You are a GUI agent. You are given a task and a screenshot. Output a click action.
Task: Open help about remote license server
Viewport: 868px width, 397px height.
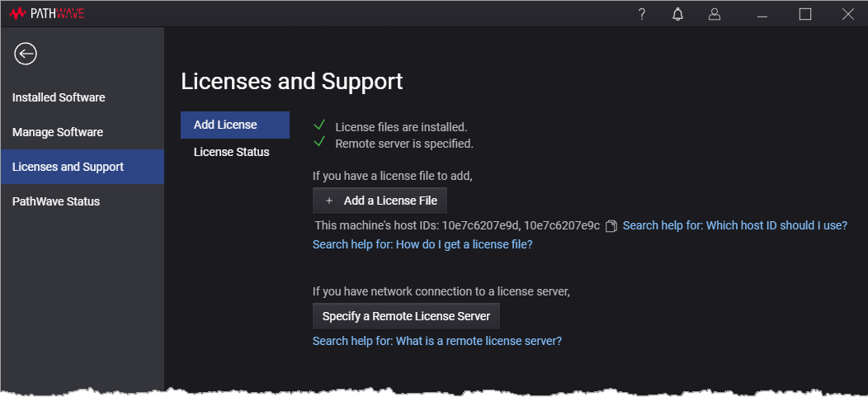point(436,341)
